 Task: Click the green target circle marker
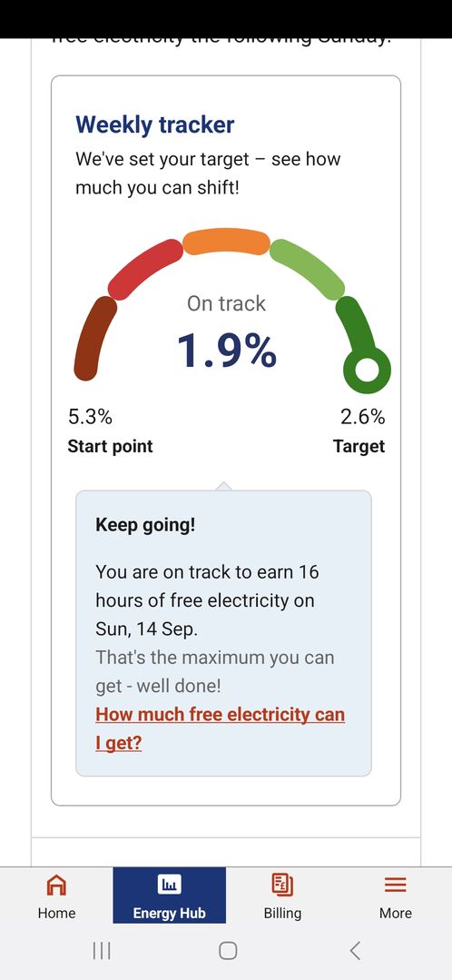367,370
